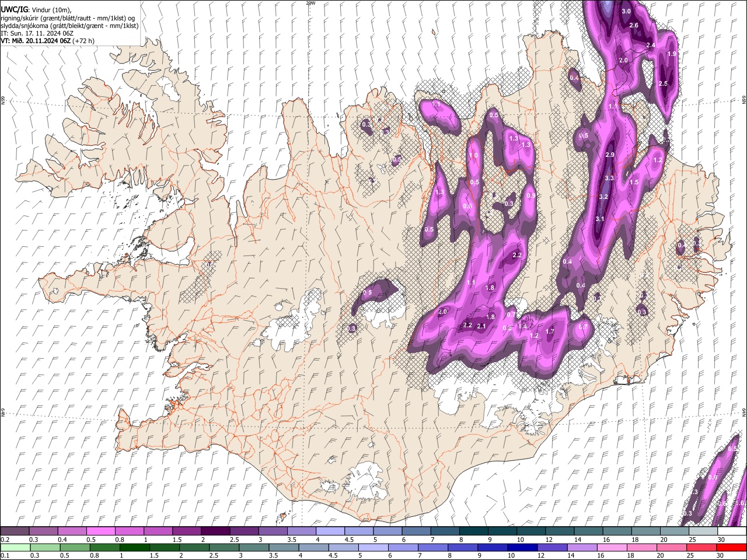This screenshot has width=747, height=560.
Task: Click the lower-row pink swatch between 16 and 18
Action: (x=612, y=547)
